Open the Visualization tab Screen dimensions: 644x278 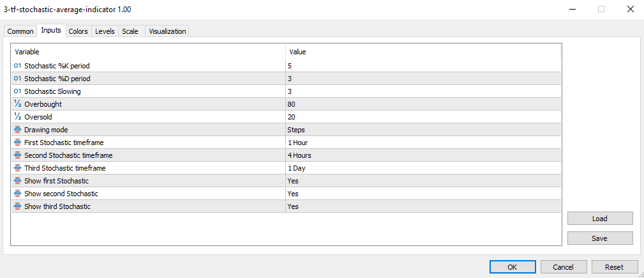[167, 31]
